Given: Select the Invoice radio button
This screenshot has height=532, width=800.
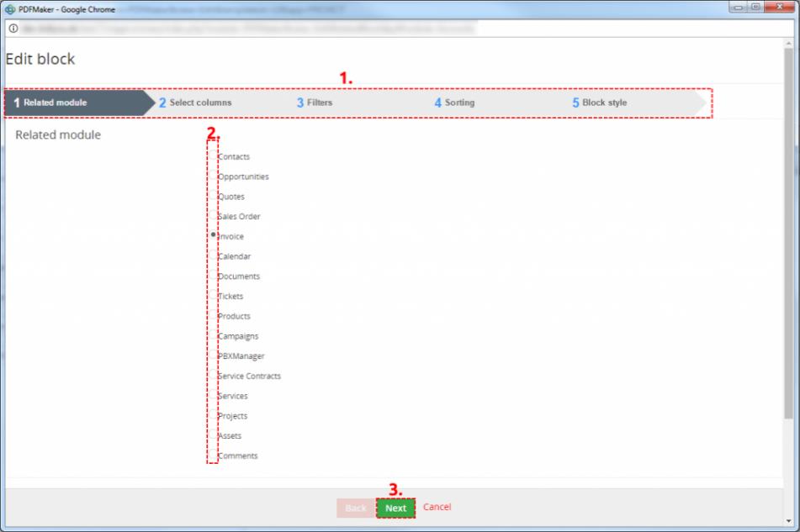Looking at the screenshot, I should pyautogui.click(x=214, y=236).
